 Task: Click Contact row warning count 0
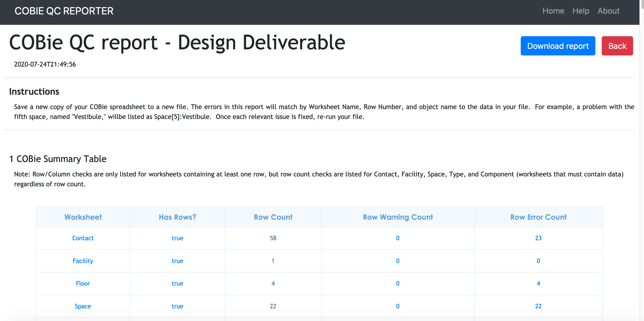[x=398, y=238]
